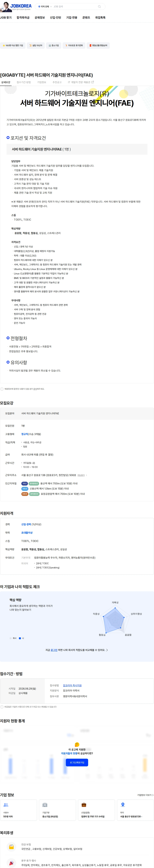Click the 6호선 subway line badge
The height and width of the screenshot is (868, 154).
pyautogui.click(x=25, y=494)
